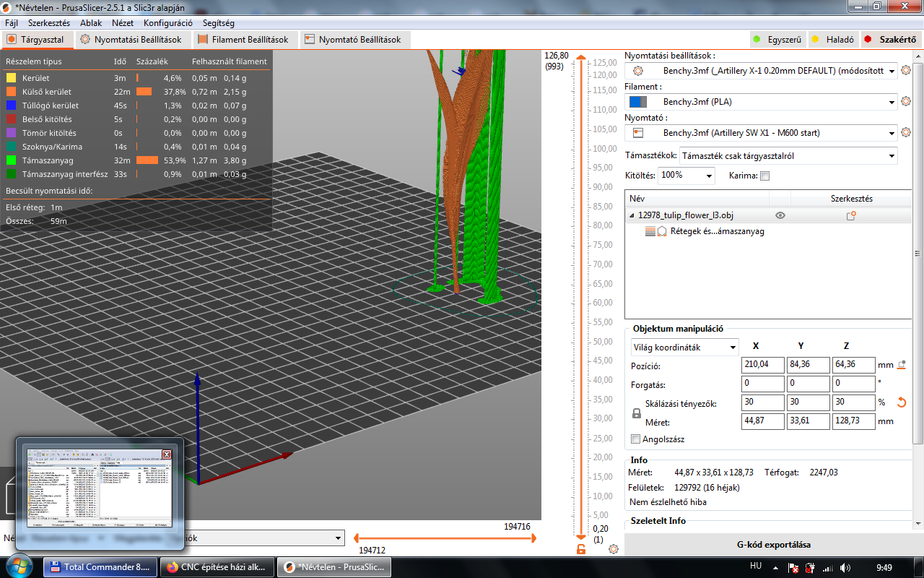Switch to Filament Beállítások tab
The image size is (924, 578).
pos(243,40)
